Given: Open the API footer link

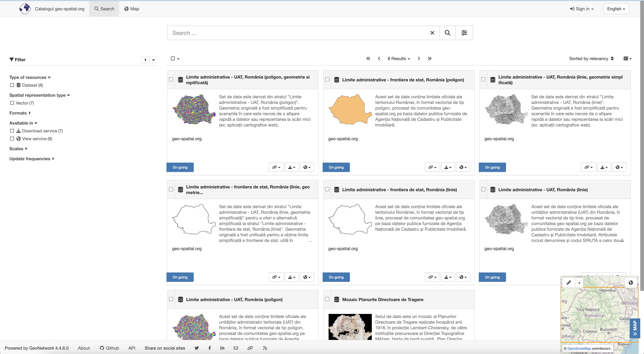Looking at the screenshot, I should click(132, 348).
